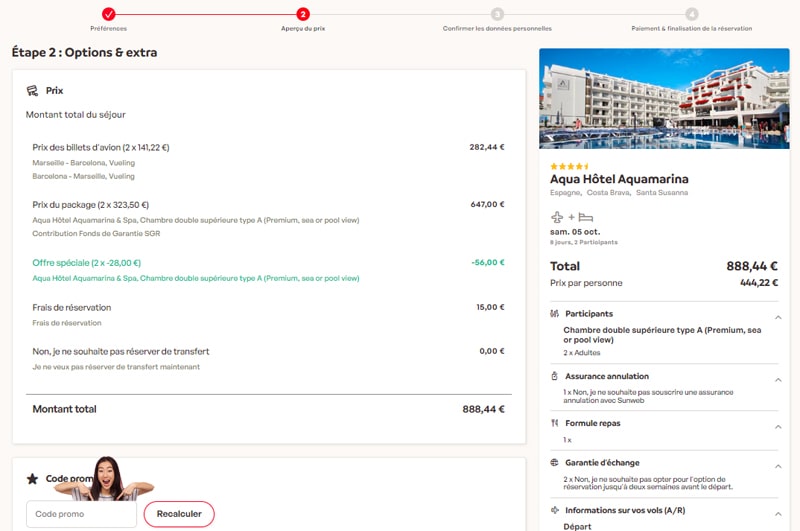Click the 282,44 € flight ticket price
This screenshot has height=531, width=800.
[487, 147]
